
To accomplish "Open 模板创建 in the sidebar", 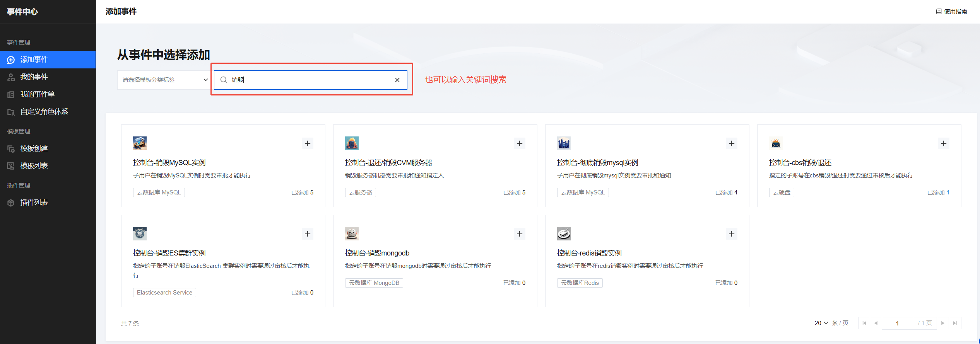I will (48, 148).
